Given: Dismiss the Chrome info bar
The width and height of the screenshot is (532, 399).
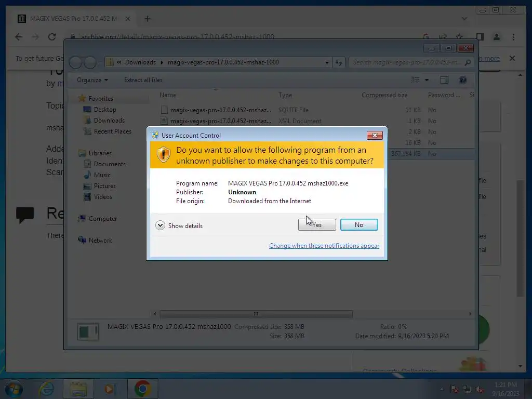Looking at the screenshot, I should [512, 58].
